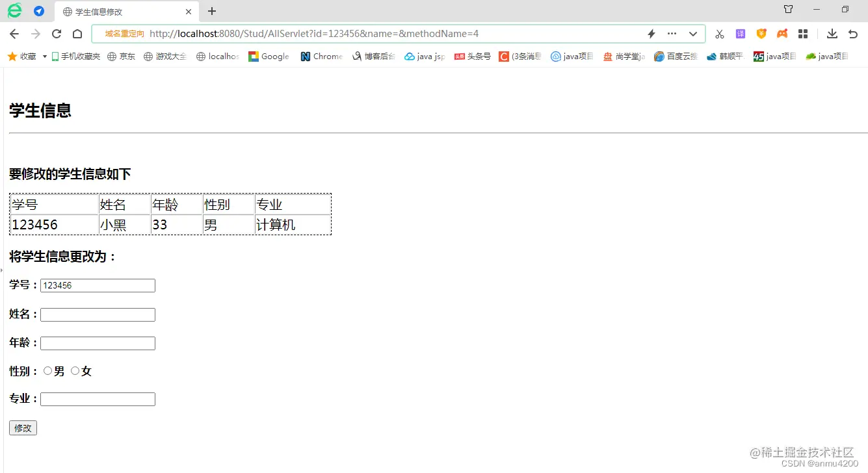Select the 男 gender radio button

click(47, 370)
